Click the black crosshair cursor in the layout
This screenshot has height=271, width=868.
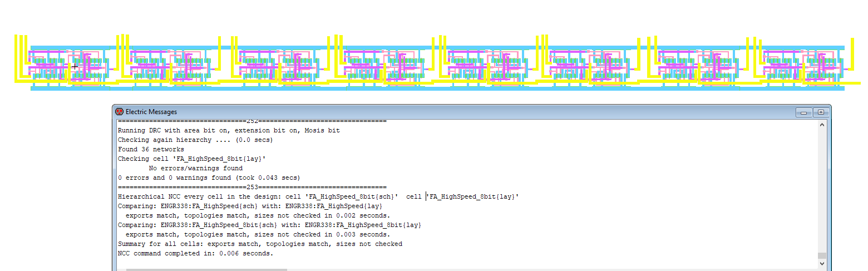click(75, 66)
